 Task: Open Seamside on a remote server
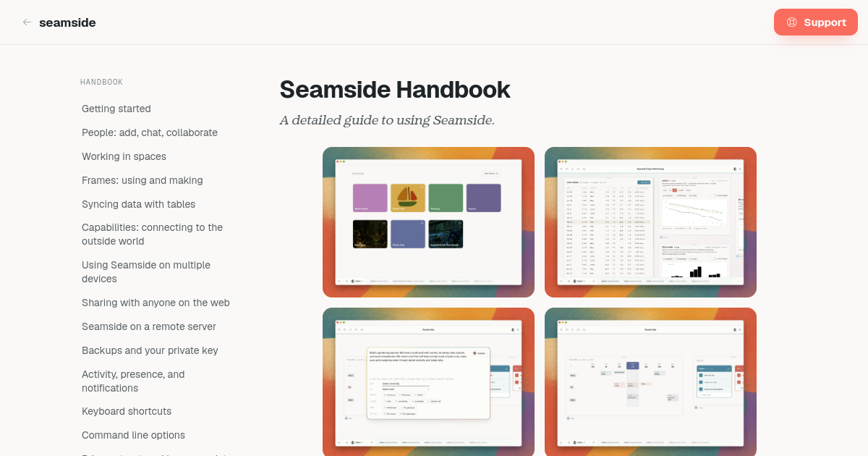[x=149, y=326]
